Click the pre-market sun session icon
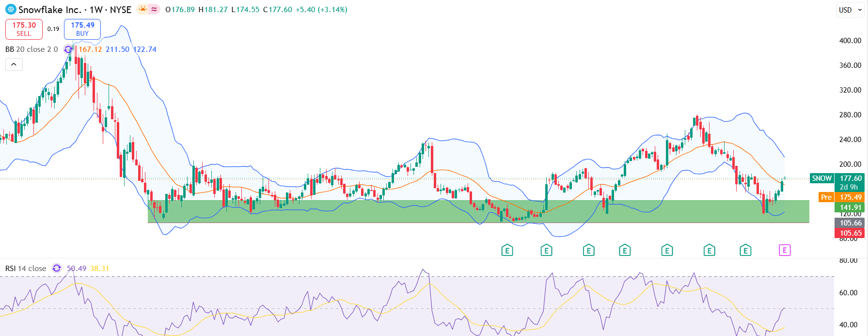Viewport: 868px width, 336px height. coord(143,9)
